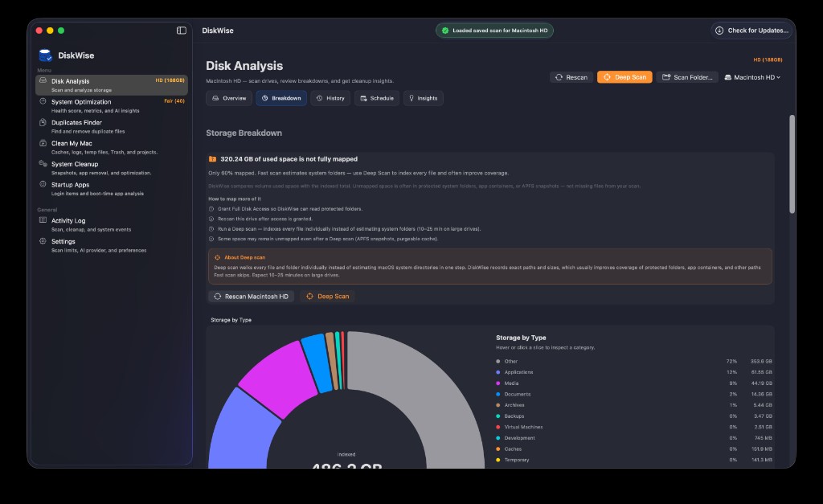Select the Media legend row
The image size is (823, 504).
(x=633, y=383)
